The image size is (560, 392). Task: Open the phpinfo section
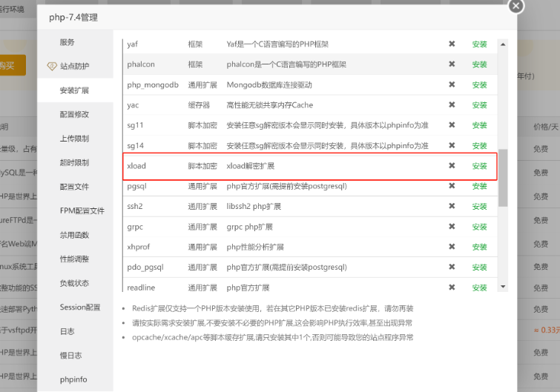pyautogui.click(x=73, y=379)
